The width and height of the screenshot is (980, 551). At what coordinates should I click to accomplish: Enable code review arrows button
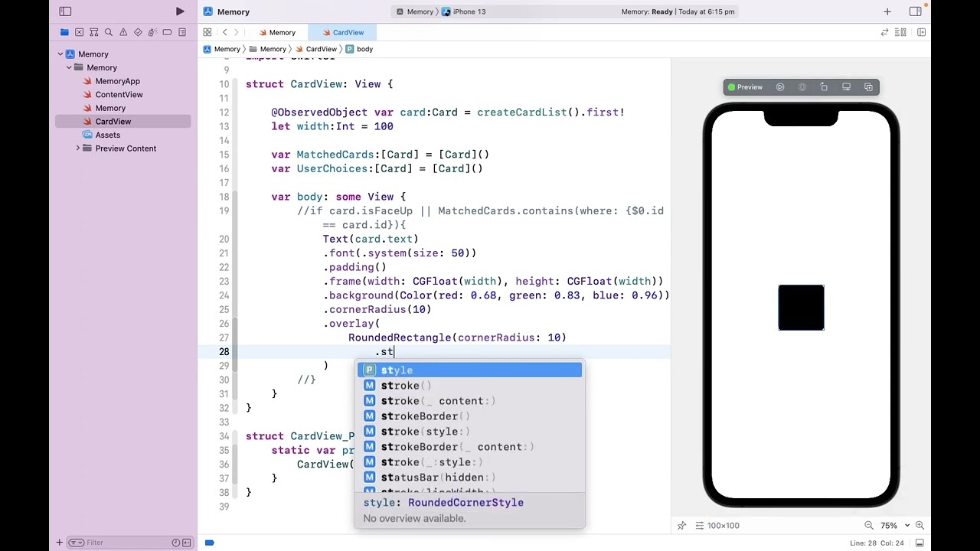(x=885, y=32)
